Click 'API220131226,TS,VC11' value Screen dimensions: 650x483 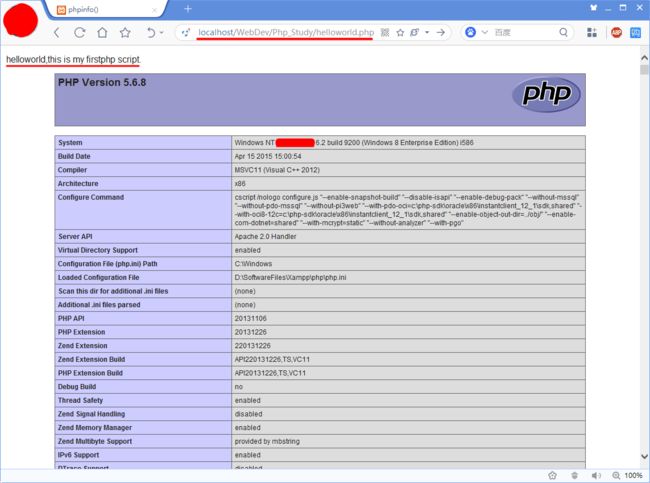272,359
